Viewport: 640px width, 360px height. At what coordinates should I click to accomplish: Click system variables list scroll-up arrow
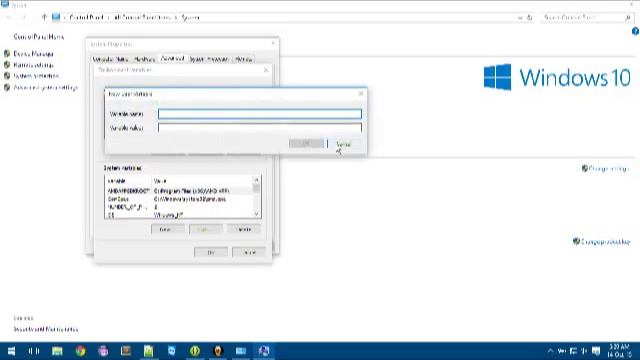pos(256,180)
